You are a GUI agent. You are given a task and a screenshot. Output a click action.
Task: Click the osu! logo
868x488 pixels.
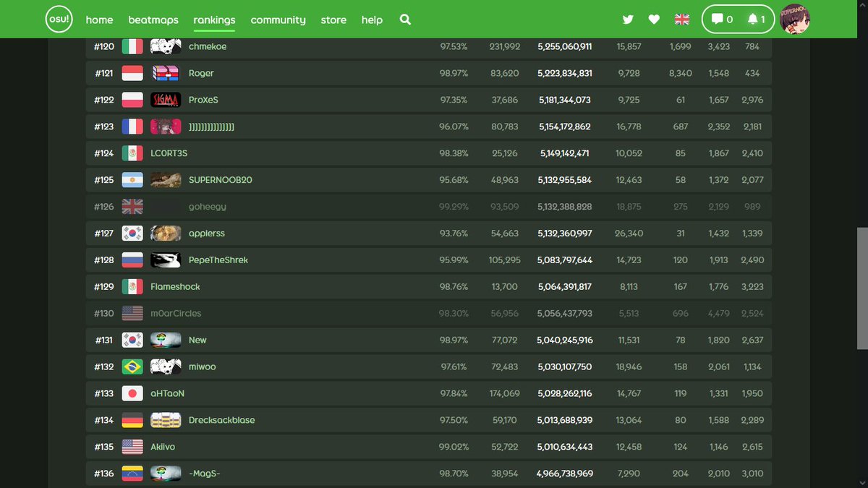pos(60,20)
